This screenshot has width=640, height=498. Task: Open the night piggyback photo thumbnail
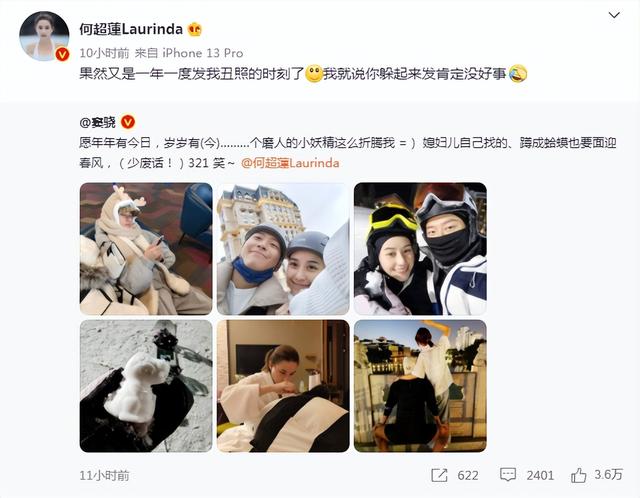pyautogui.click(x=420, y=386)
